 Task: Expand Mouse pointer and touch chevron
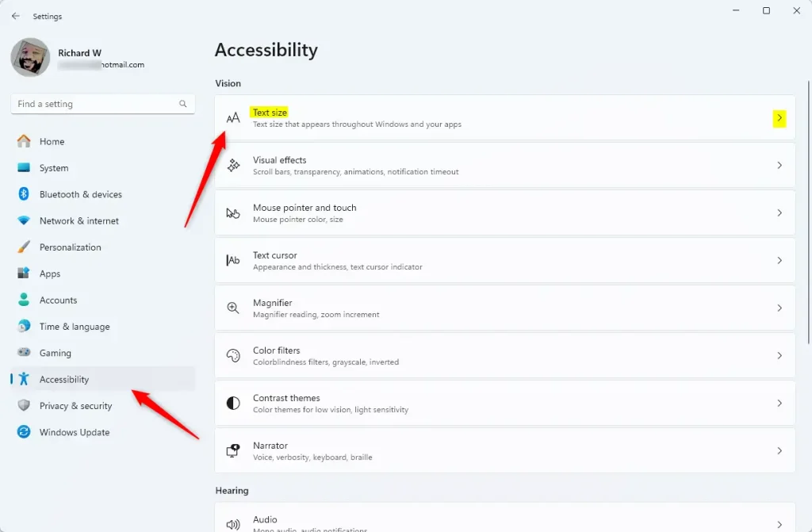[x=779, y=213]
